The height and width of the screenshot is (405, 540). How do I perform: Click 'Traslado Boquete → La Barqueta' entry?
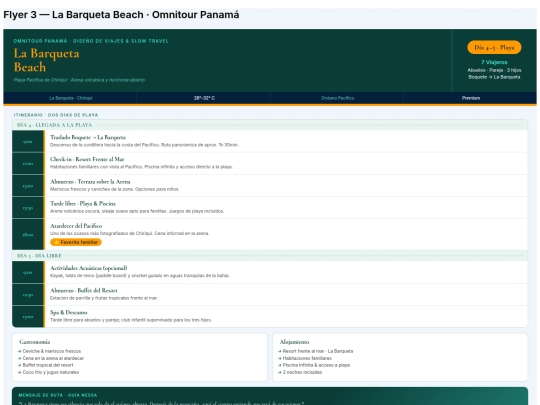coord(88,137)
